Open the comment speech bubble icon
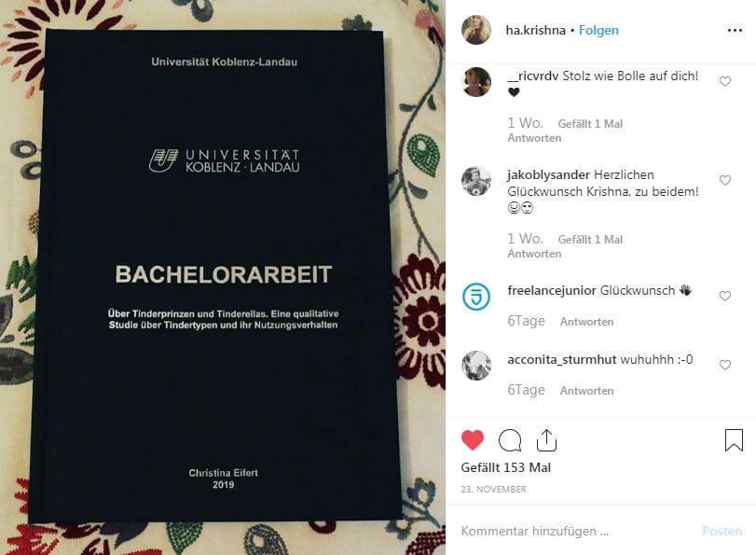 [510, 440]
